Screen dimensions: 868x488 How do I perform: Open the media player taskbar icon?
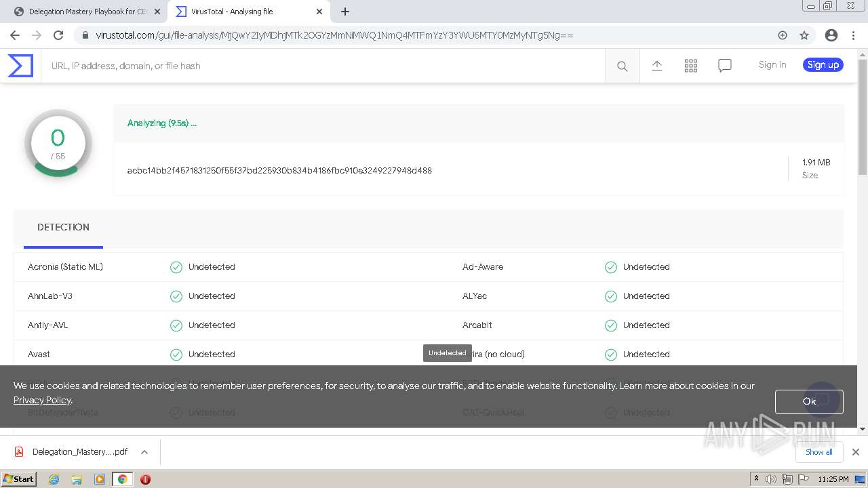point(100,479)
